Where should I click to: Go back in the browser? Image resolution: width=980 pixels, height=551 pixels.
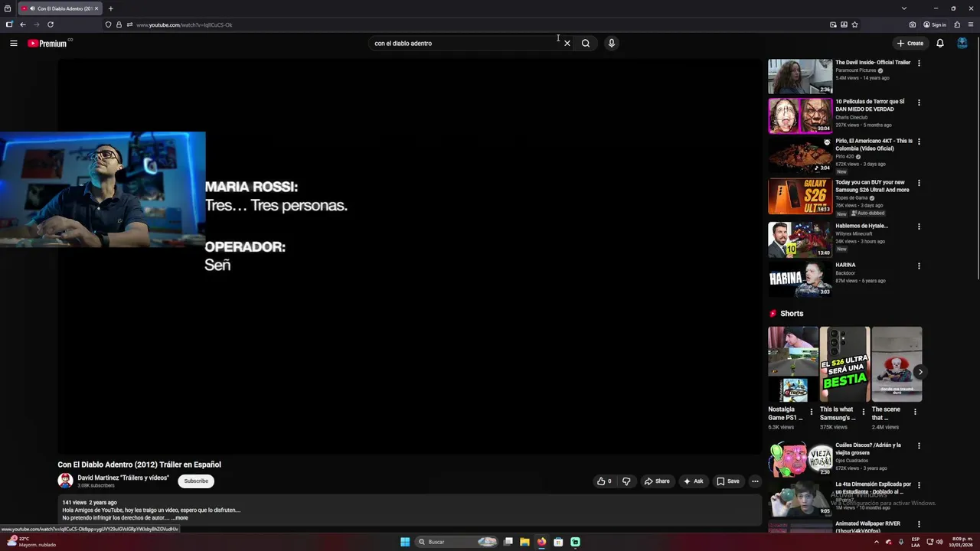22,24
